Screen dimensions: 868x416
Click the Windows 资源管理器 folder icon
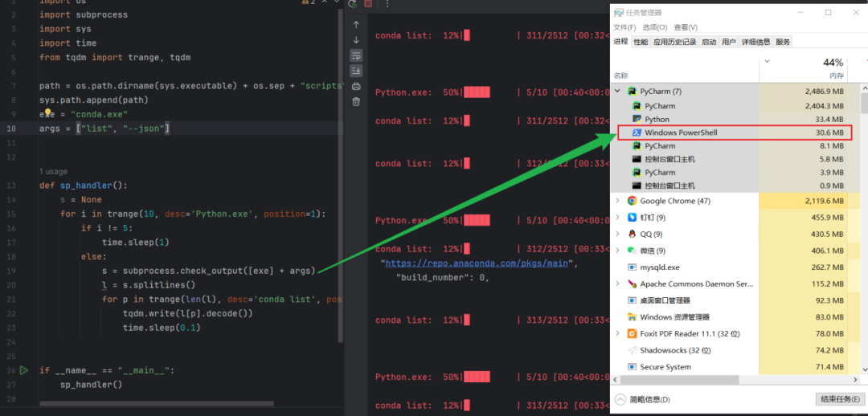(x=632, y=317)
